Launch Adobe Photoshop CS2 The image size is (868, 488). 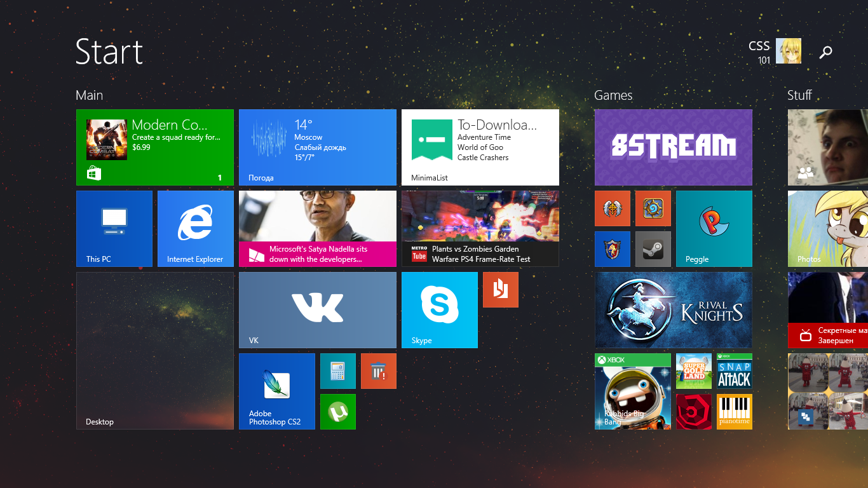(277, 391)
